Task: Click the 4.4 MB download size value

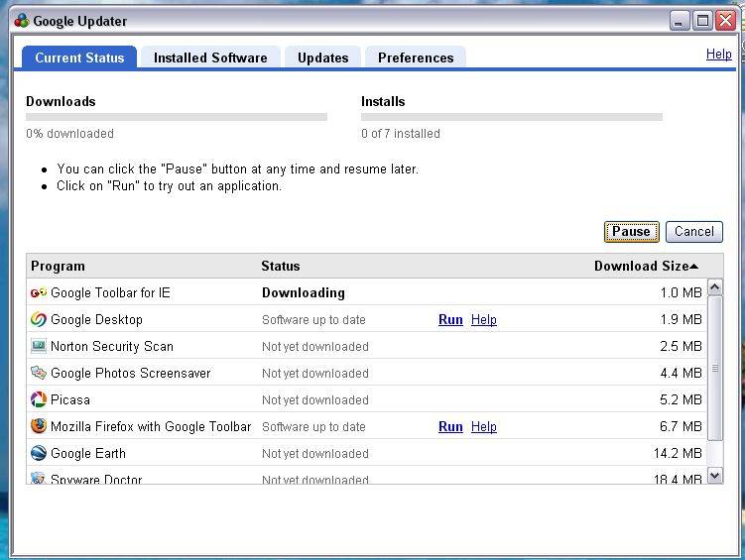Action: click(x=681, y=373)
